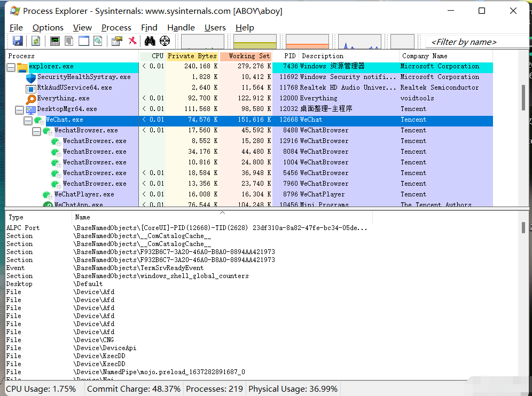This screenshot has height=396, width=532.
Task: Click the CPU usage mini-graph in the toolbar
Action: click(202, 41)
